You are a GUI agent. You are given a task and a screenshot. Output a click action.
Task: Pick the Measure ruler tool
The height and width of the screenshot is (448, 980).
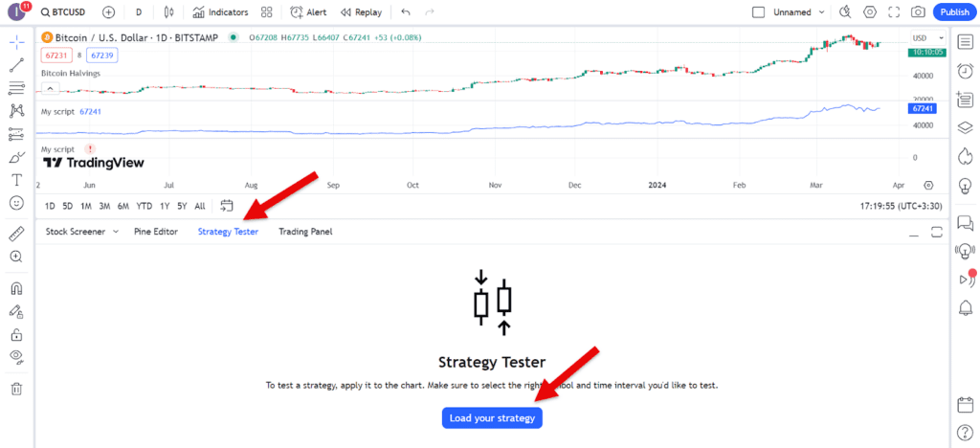pos(16,234)
